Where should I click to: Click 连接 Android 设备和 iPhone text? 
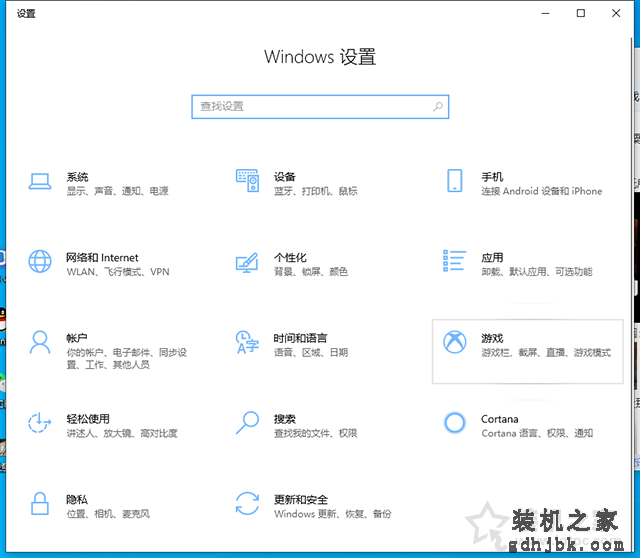[542, 191]
